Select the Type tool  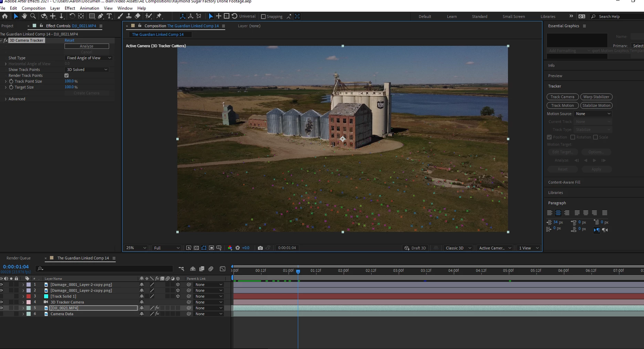point(109,16)
